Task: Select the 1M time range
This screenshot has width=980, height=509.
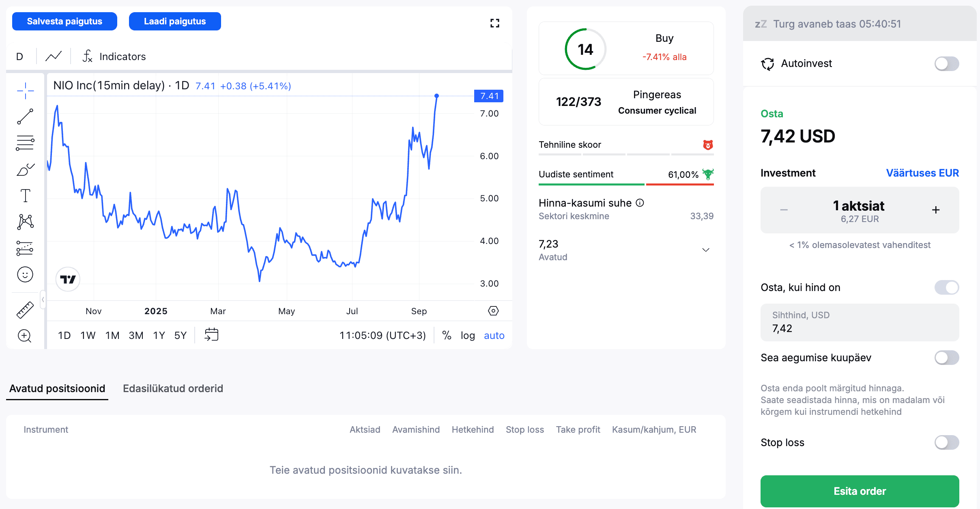Action: 112,335
